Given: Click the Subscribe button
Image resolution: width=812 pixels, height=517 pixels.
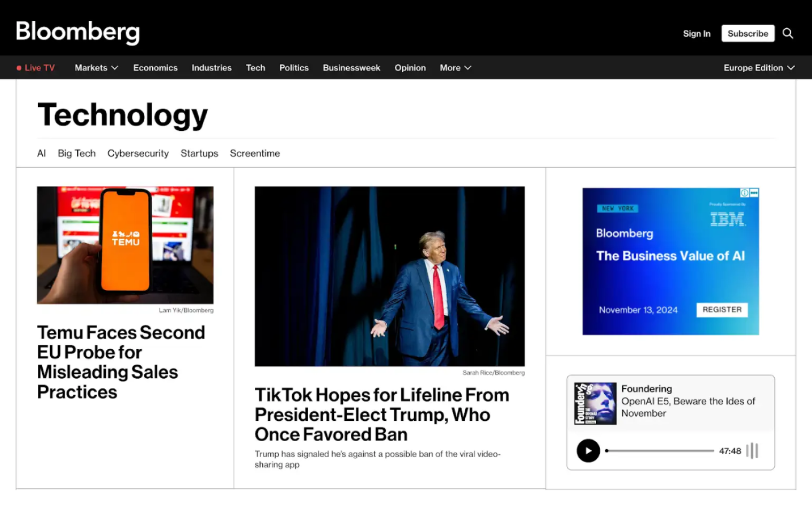Looking at the screenshot, I should pos(747,33).
